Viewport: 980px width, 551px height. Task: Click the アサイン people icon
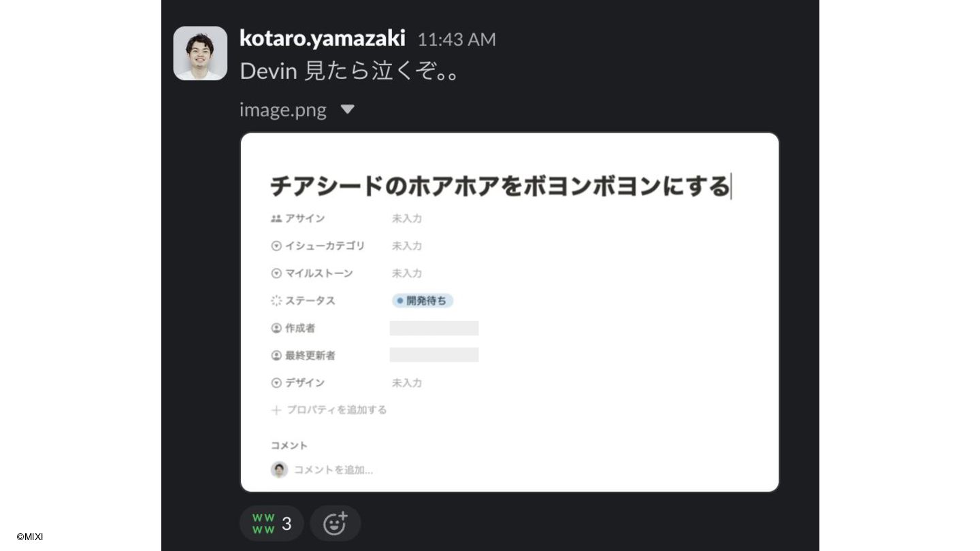tap(276, 218)
